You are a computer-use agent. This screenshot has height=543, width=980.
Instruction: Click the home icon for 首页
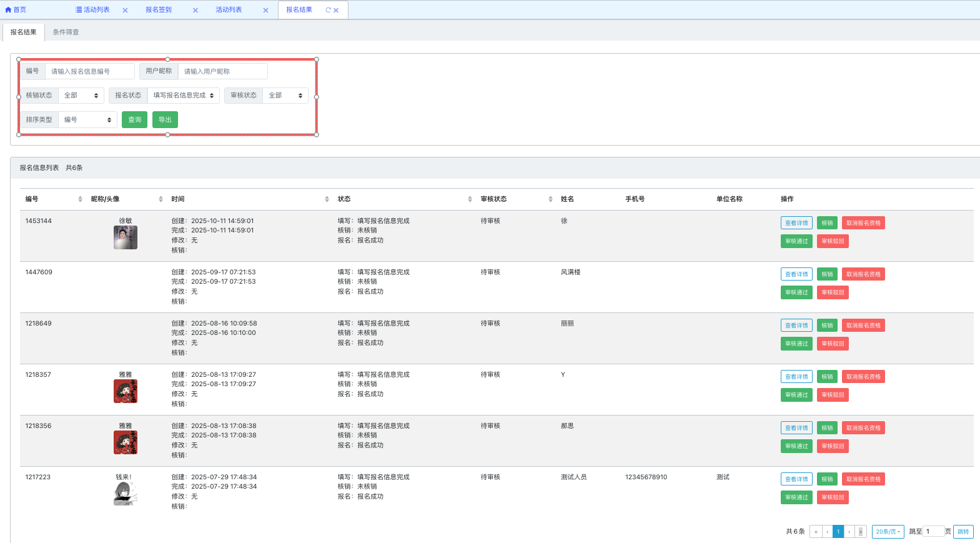click(8, 10)
